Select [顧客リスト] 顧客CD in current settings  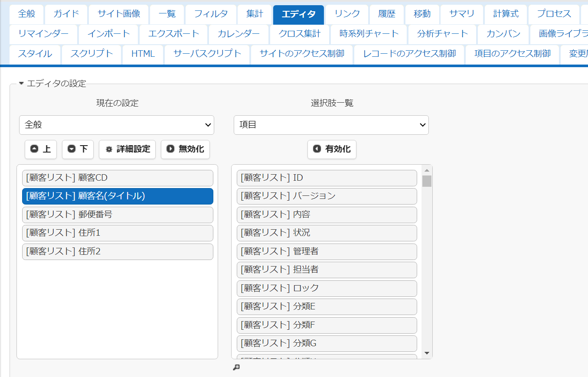118,178
